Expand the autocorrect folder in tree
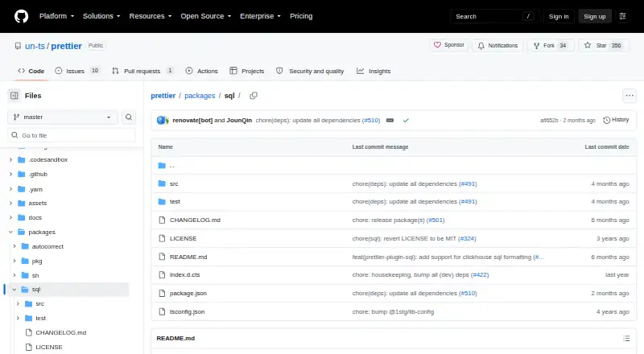 14,246
